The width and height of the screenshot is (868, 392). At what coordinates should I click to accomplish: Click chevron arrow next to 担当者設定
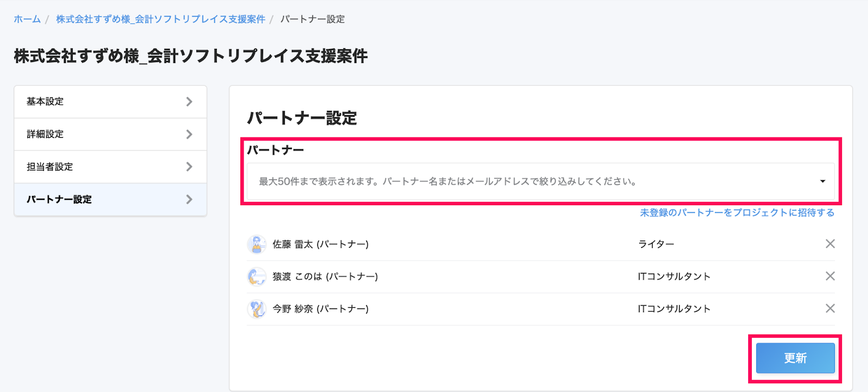pos(189,167)
